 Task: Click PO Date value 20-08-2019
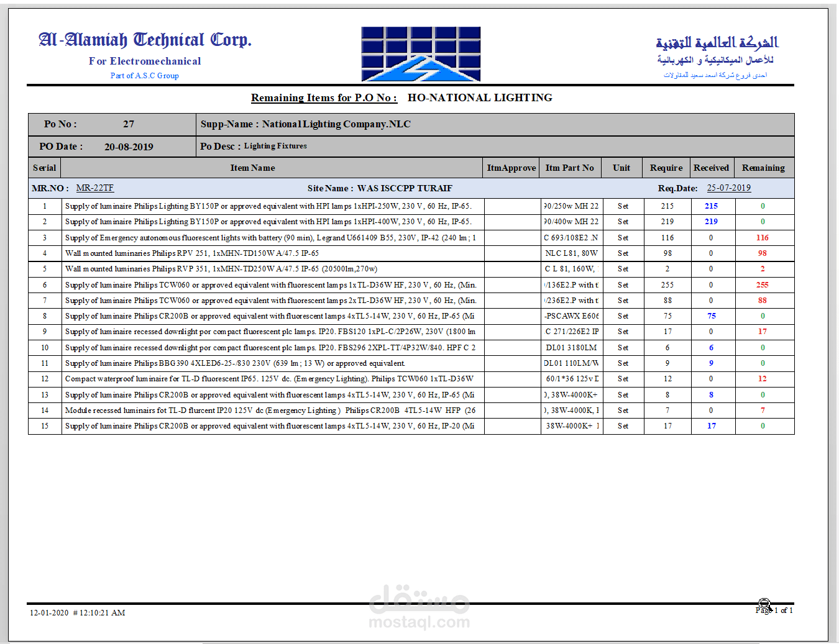(129, 147)
